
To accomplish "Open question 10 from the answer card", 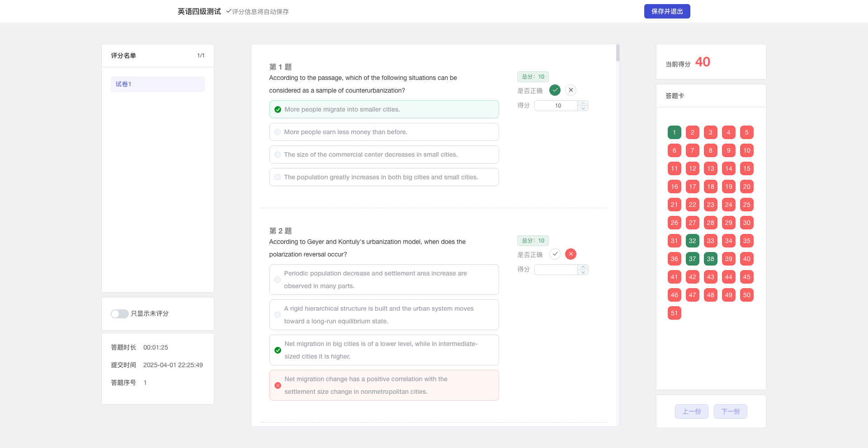I will tap(746, 150).
